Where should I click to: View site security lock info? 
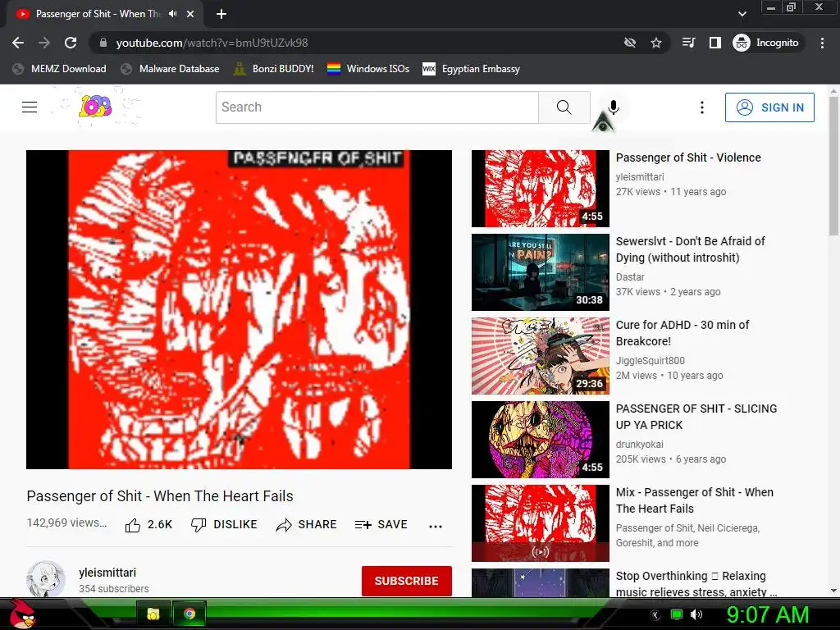click(103, 43)
